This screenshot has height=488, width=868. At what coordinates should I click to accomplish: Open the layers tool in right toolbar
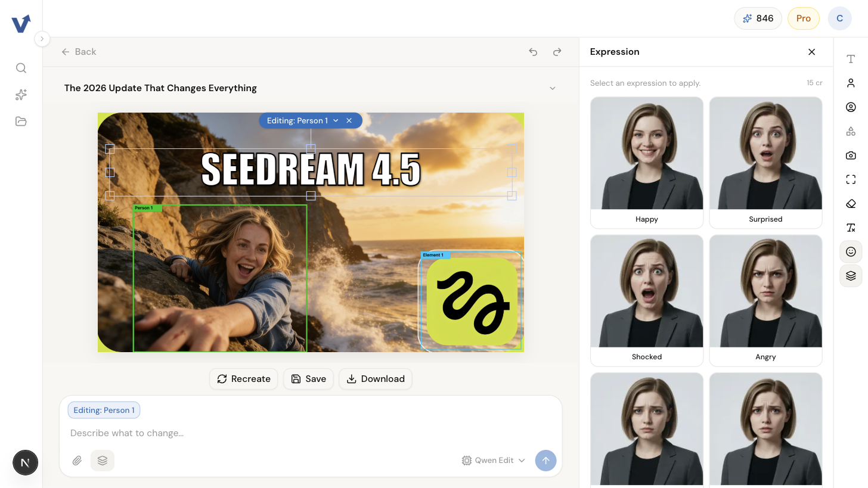point(851,276)
